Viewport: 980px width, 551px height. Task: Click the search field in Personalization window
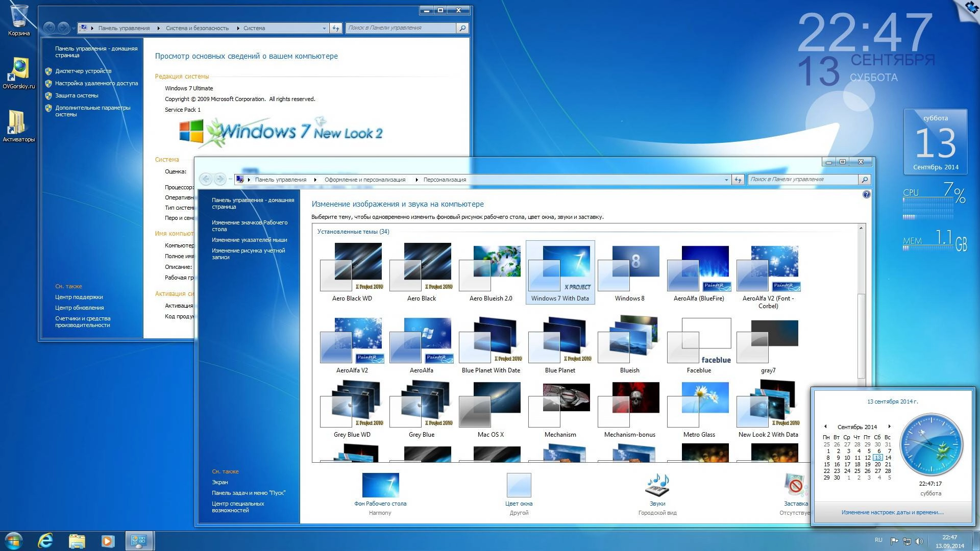[x=803, y=180]
